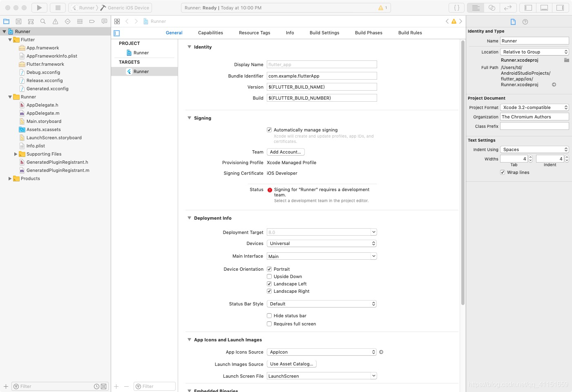The image size is (572, 392).
Task: Click the Bundle Identifier field
Action: 322,76
